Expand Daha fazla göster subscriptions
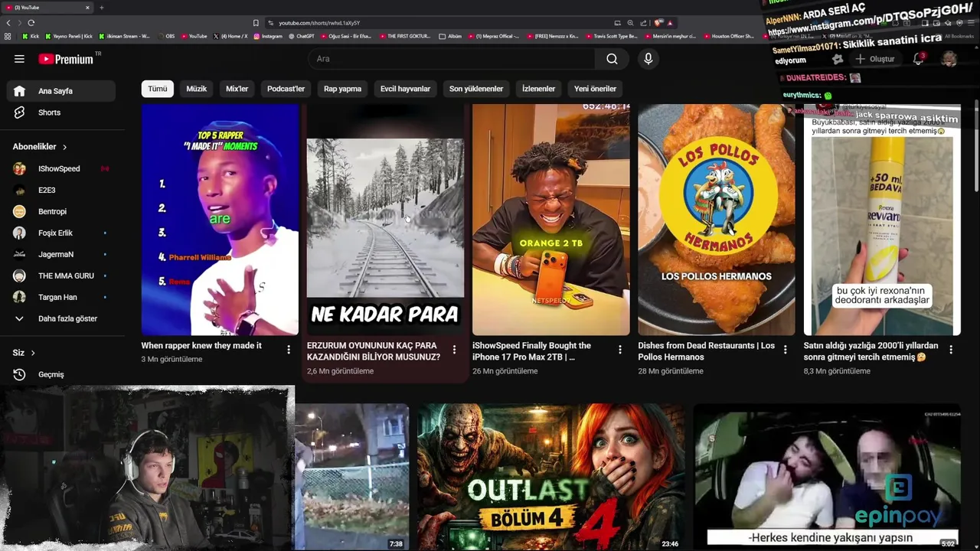Screen dimensions: 980x551 [x=61, y=318]
